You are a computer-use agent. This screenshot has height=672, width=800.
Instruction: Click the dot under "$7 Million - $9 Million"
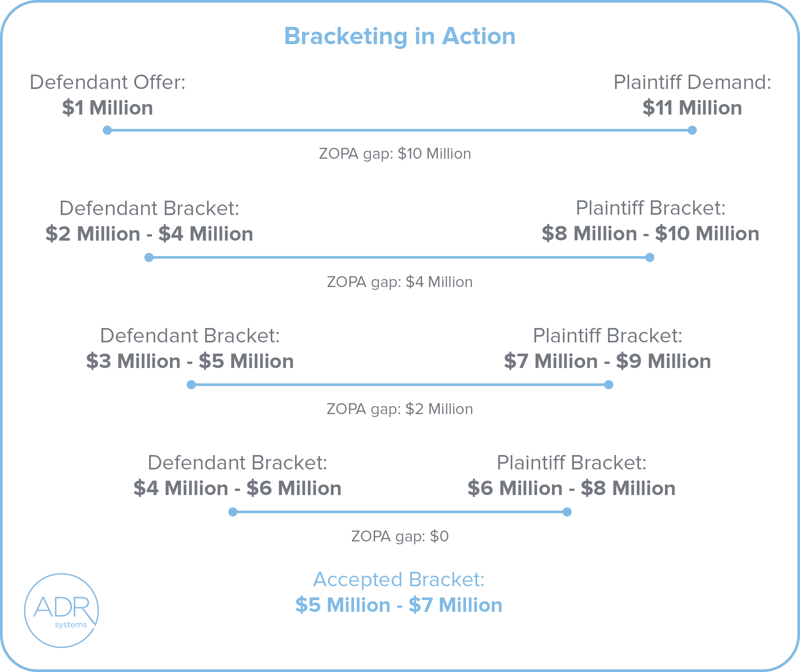[x=609, y=385]
